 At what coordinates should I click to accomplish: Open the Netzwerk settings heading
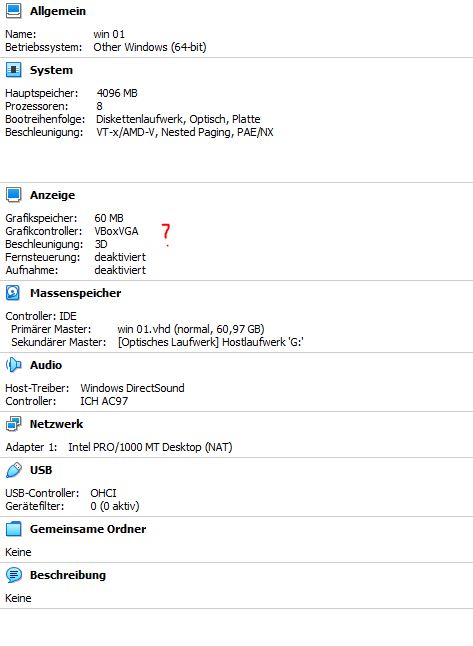pos(56,424)
